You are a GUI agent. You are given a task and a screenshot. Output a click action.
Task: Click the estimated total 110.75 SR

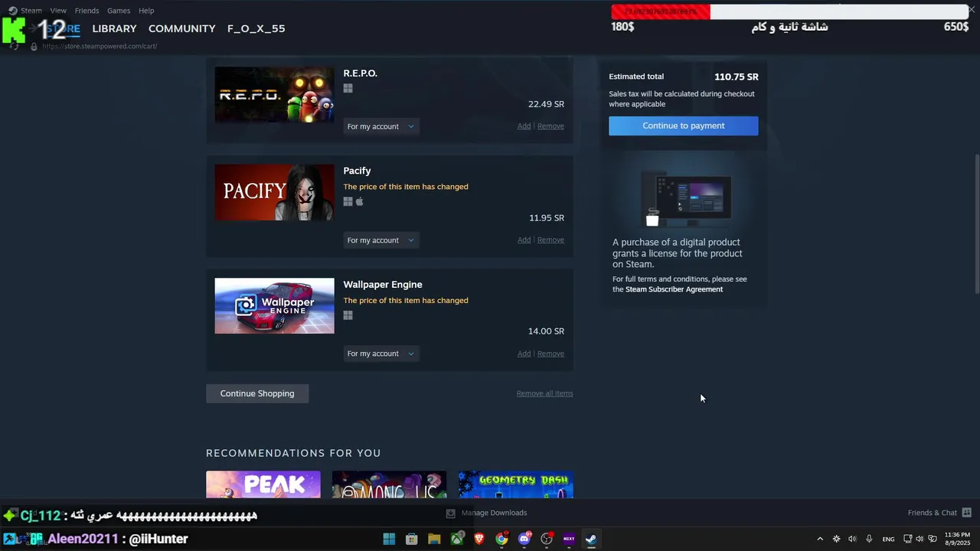tap(737, 77)
